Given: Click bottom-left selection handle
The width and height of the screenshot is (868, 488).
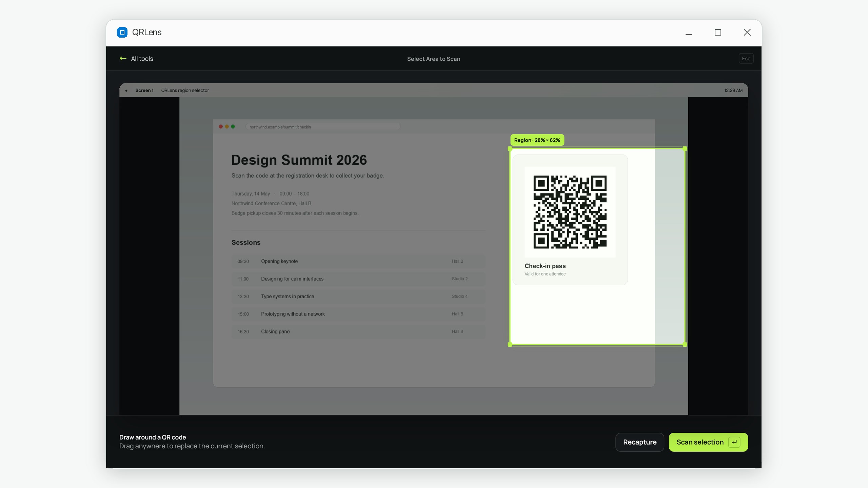Looking at the screenshot, I should tap(510, 345).
